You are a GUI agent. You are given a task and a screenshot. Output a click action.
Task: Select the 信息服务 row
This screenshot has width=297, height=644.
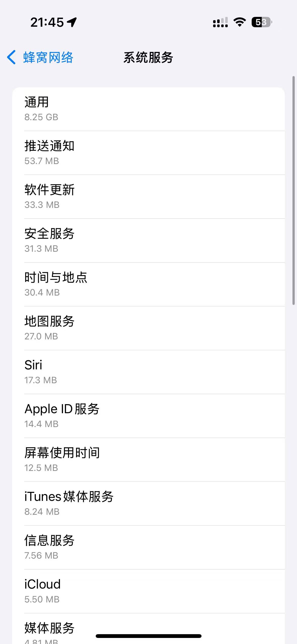pyautogui.click(x=148, y=547)
